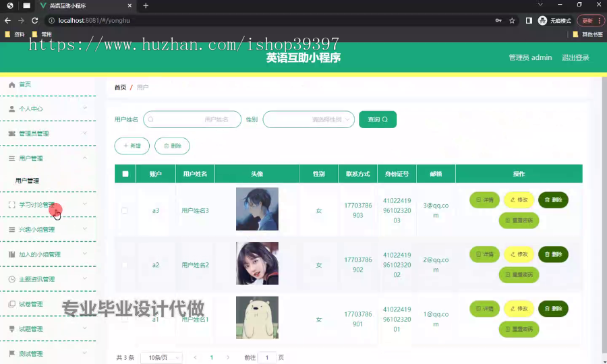Screen dimensions: 607x364
Task: Click the browser 更新 update button
Action: pyautogui.click(x=590, y=20)
